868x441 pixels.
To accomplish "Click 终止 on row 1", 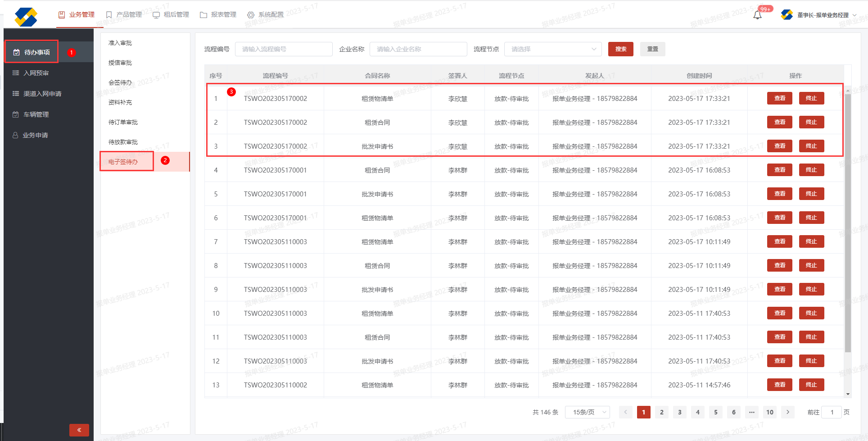I will tap(811, 98).
